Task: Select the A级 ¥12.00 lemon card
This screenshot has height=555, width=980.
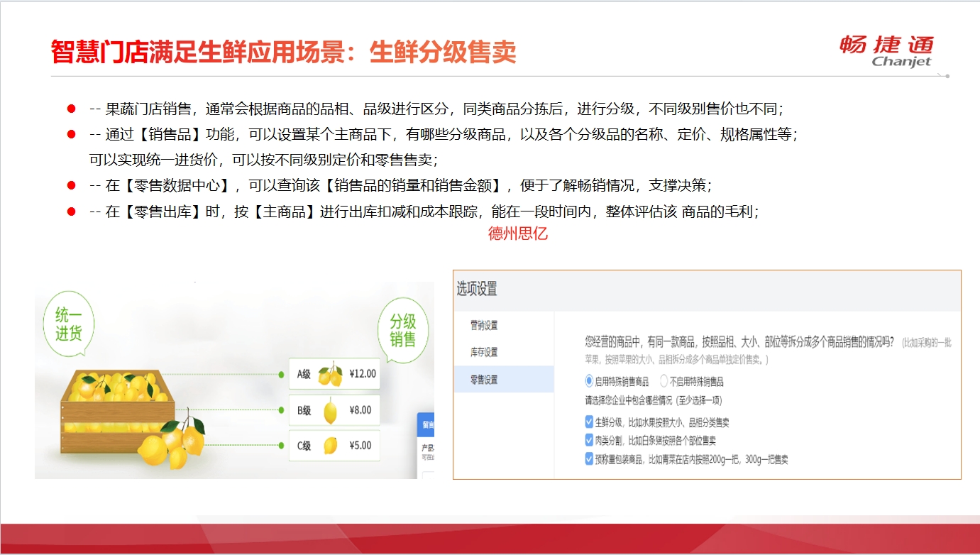Action: point(334,373)
